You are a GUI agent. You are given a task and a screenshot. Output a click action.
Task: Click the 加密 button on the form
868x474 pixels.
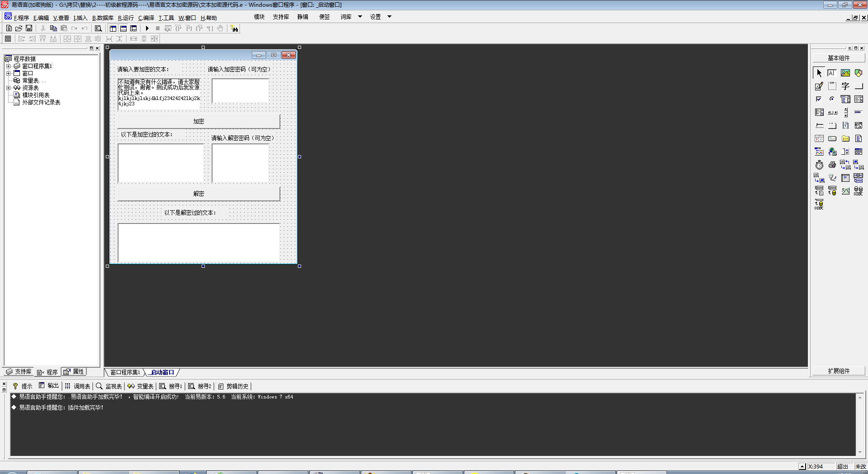click(199, 121)
